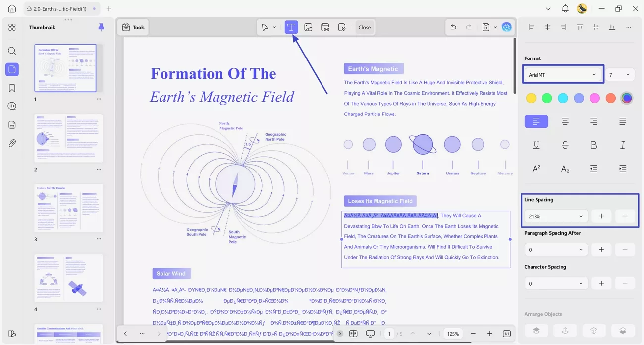
Task: Open the Tools menu
Action: pyautogui.click(x=134, y=27)
